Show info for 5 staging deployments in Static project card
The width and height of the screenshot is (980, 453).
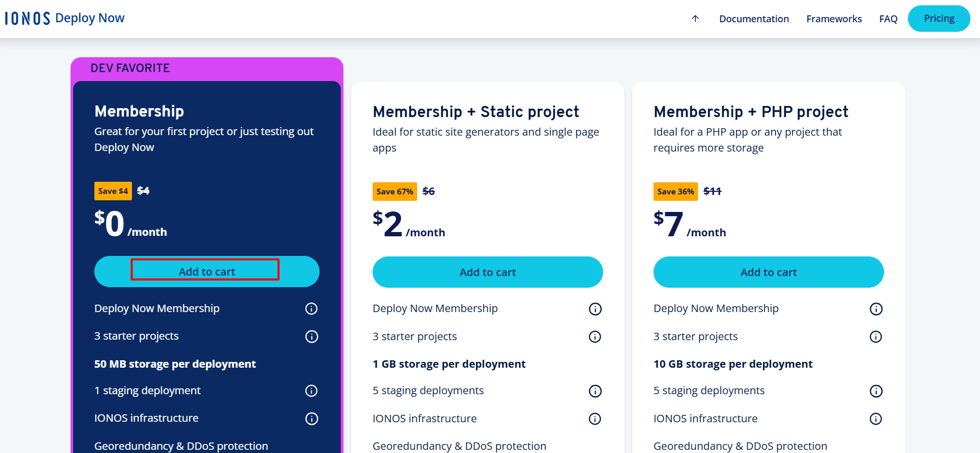coord(595,391)
